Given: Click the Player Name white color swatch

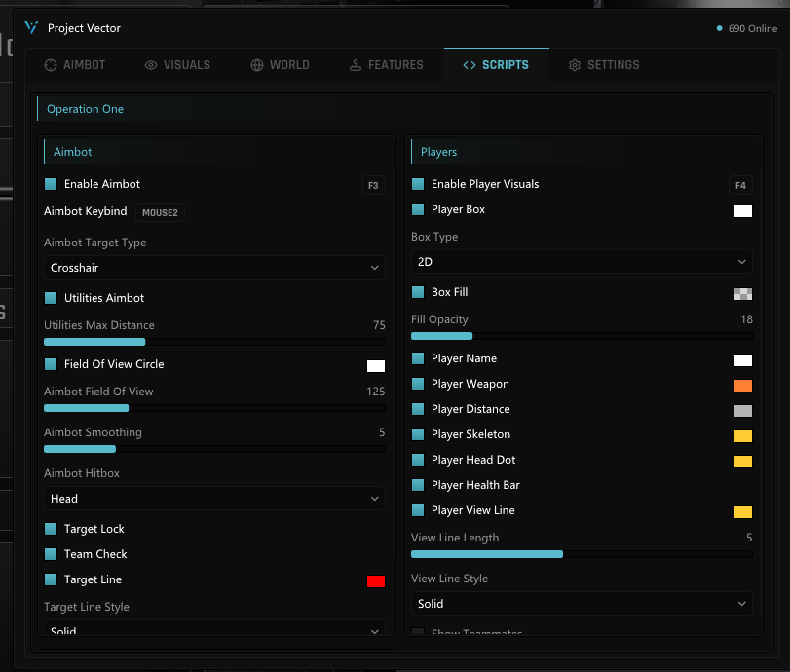Looking at the screenshot, I should click(x=743, y=360).
